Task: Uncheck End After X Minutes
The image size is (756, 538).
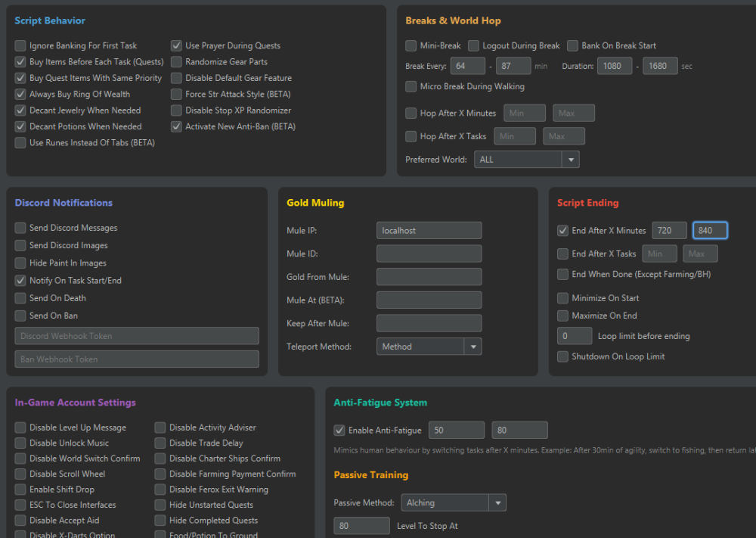Action: point(562,231)
